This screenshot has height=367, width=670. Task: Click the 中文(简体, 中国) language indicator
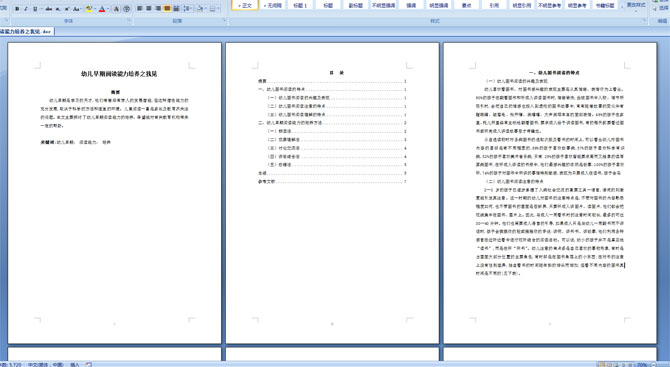(x=46, y=364)
